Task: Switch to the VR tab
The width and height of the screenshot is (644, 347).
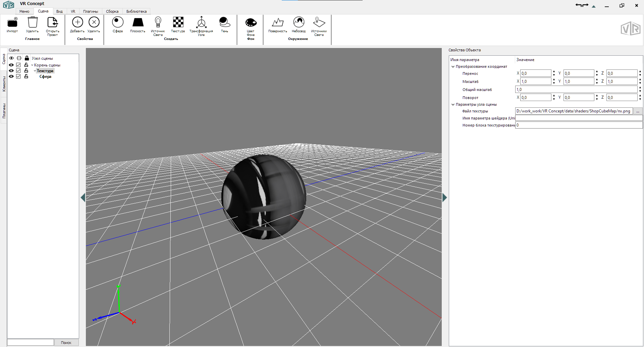Action: (x=73, y=11)
